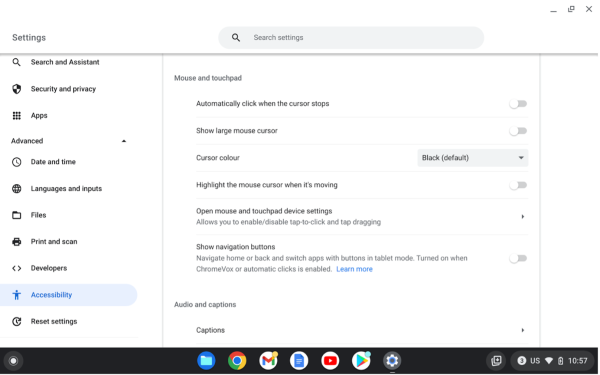
Task: Open Date and time settings
Action: pyautogui.click(x=53, y=162)
